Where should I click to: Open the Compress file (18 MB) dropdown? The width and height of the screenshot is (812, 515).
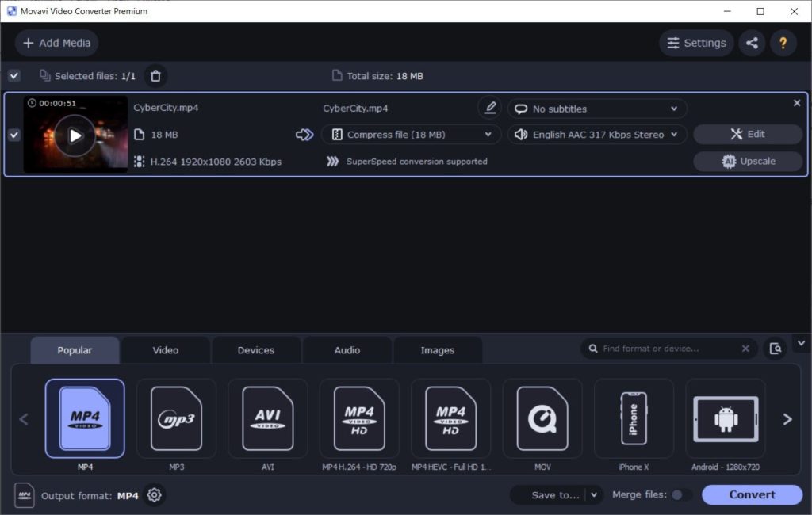412,135
